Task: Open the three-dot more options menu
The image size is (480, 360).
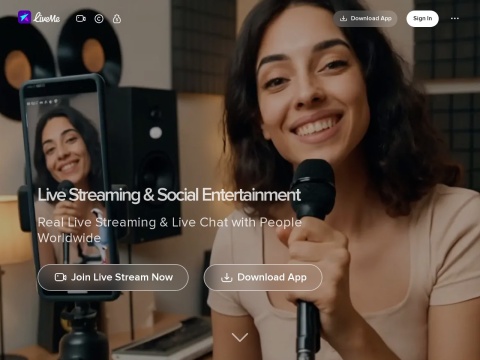Action: pyautogui.click(x=455, y=19)
